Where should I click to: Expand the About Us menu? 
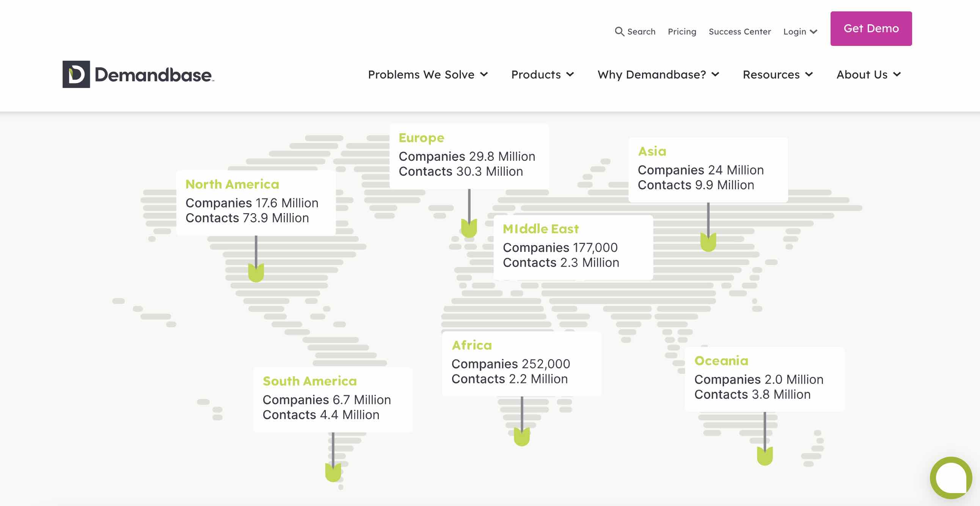pos(868,75)
